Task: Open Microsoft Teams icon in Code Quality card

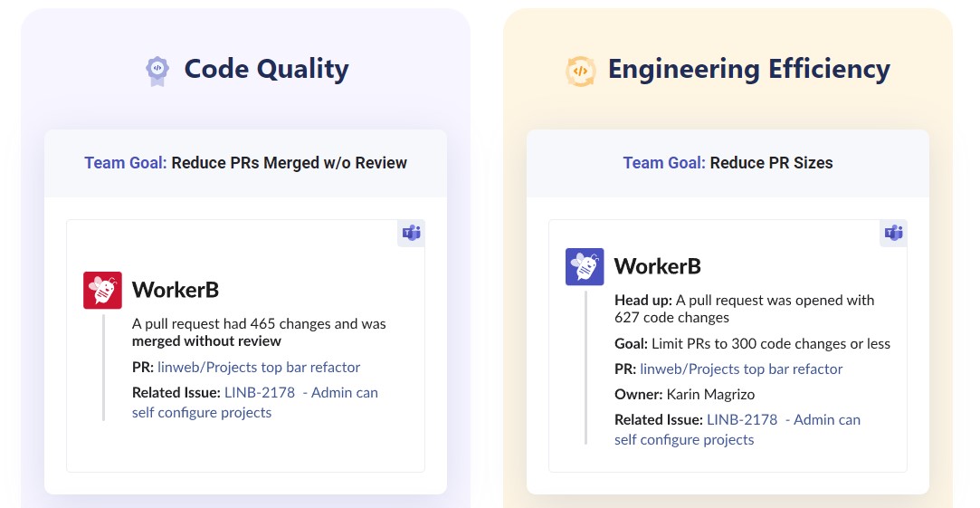Action: pos(411,233)
